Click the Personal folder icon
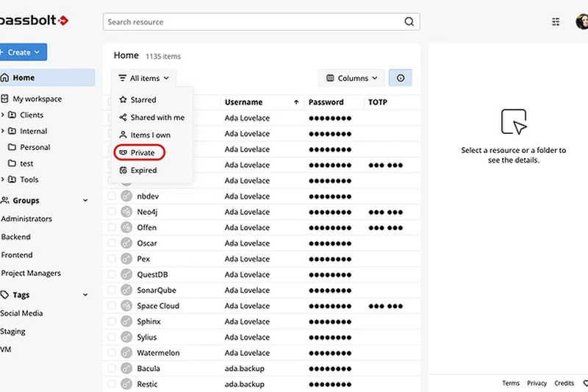The image size is (588, 392). pos(12,147)
